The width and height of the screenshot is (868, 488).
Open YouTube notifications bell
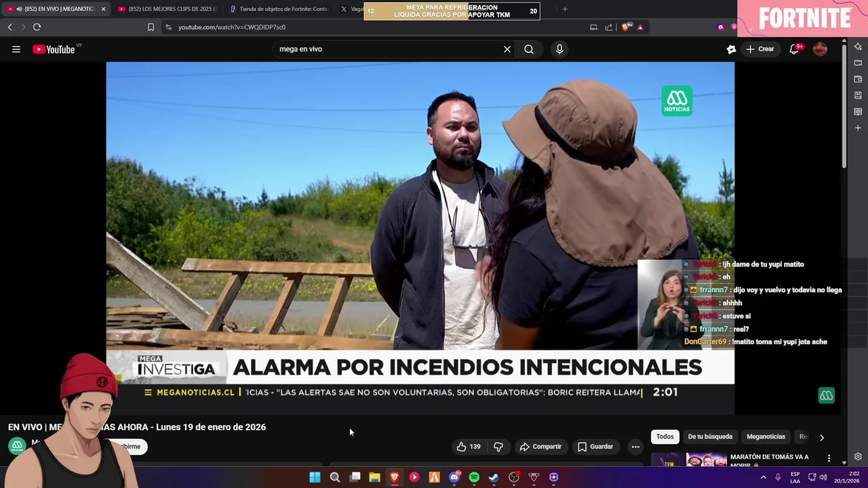794,49
